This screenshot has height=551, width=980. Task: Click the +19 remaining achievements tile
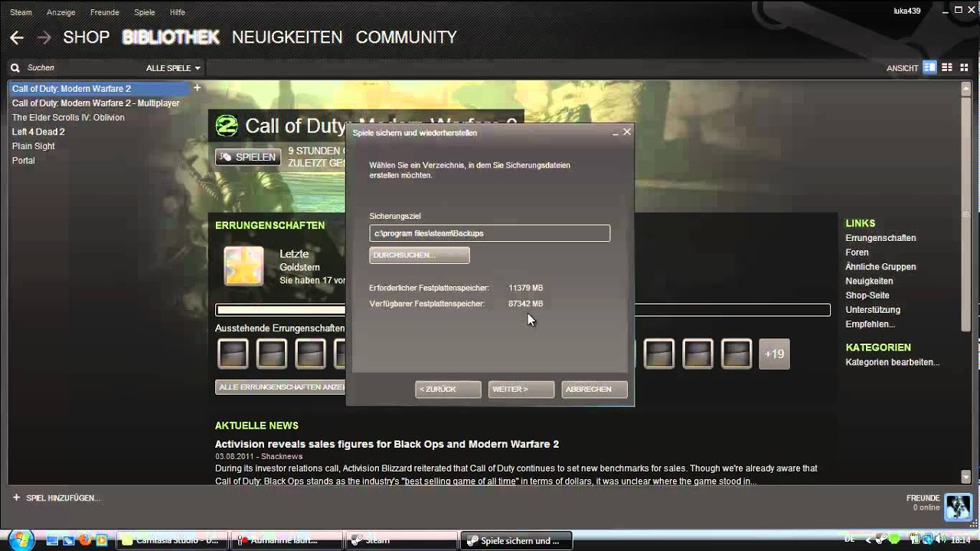tap(774, 354)
